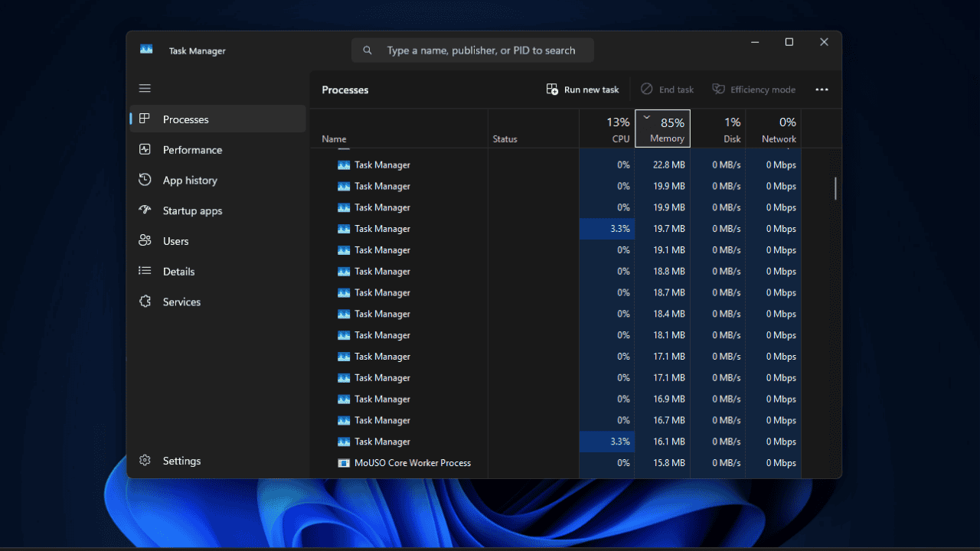
Task: Select the MoUSO Core Worker Process row
Action: (413, 462)
